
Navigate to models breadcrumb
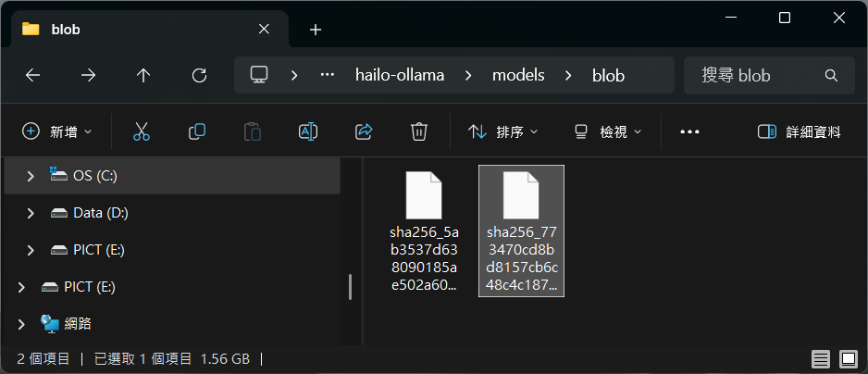[519, 75]
